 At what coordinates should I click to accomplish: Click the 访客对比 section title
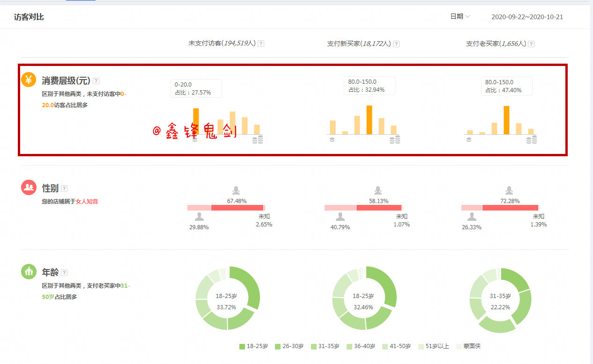click(x=29, y=17)
